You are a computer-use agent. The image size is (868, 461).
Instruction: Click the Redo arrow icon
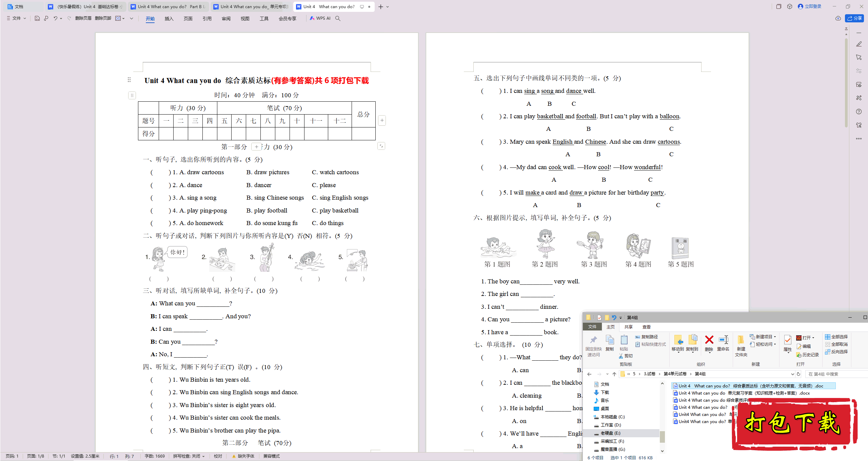69,18
